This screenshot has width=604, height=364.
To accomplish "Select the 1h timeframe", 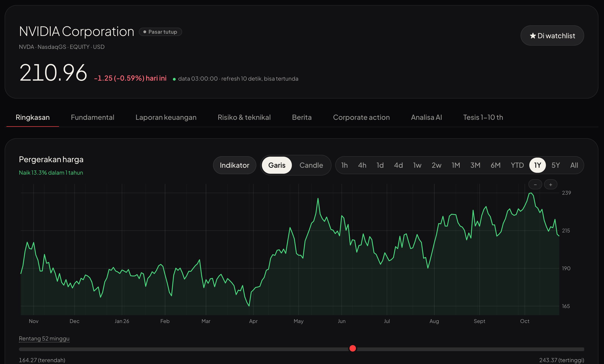I will point(344,165).
